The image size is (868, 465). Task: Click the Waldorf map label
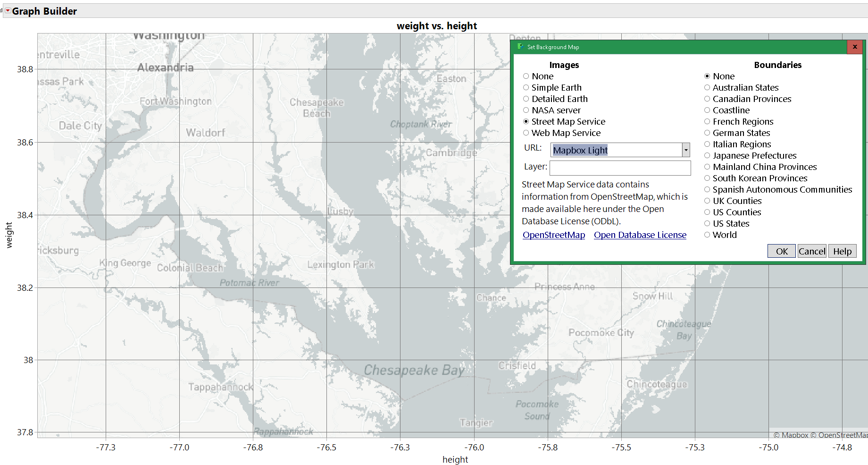[x=206, y=133]
